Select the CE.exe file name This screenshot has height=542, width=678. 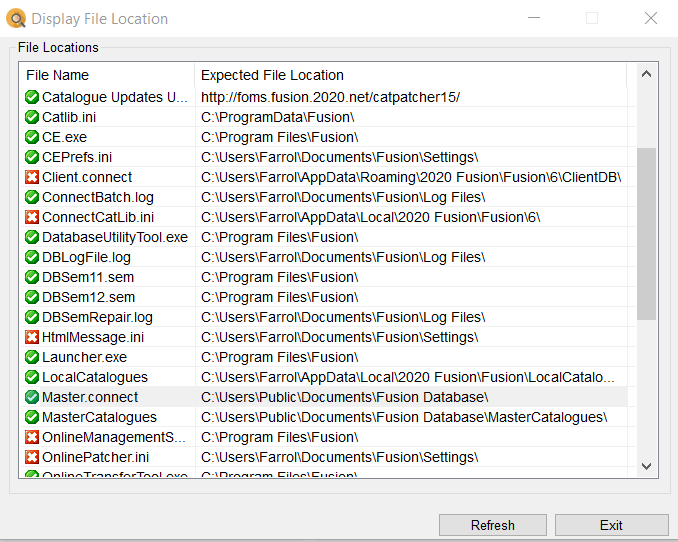click(x=64, y=137)
